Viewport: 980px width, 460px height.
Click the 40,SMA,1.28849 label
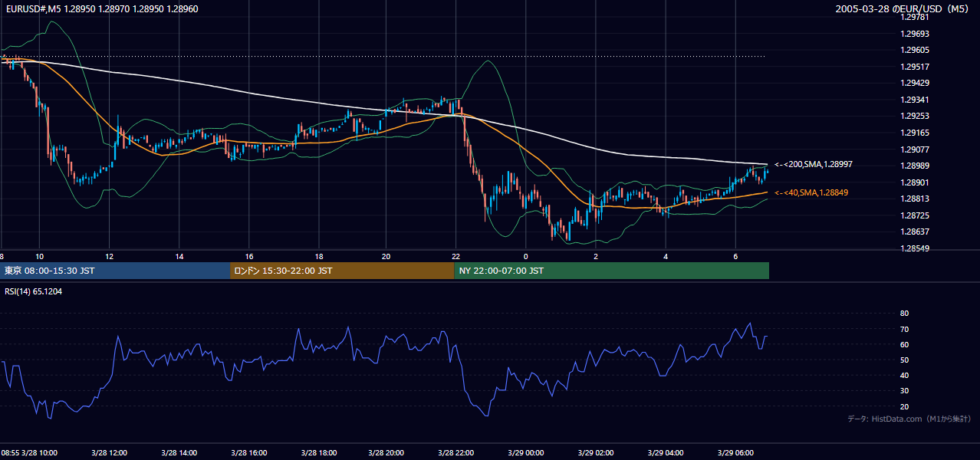point(811,192)
